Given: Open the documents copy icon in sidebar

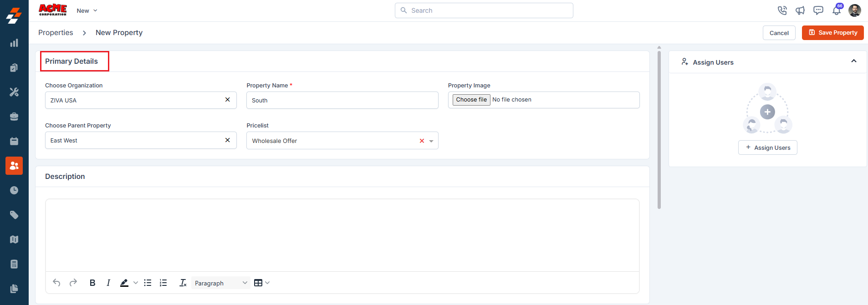Looking at the screenshot, I should (14, 289).
